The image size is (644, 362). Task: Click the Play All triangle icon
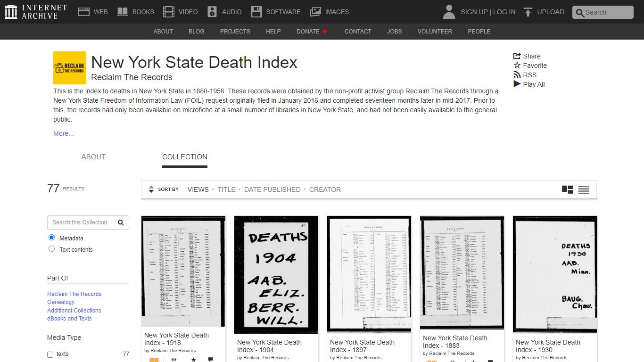click(517, 84)
